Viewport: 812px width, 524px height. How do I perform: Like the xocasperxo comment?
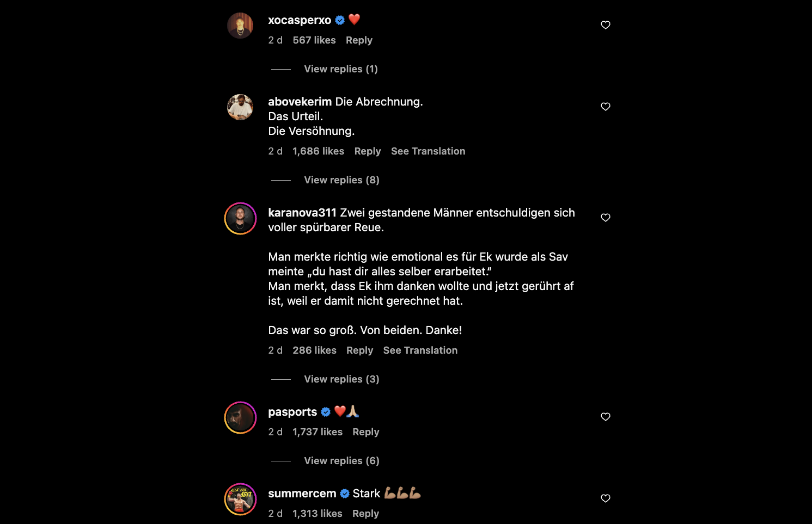pos(605,25)
